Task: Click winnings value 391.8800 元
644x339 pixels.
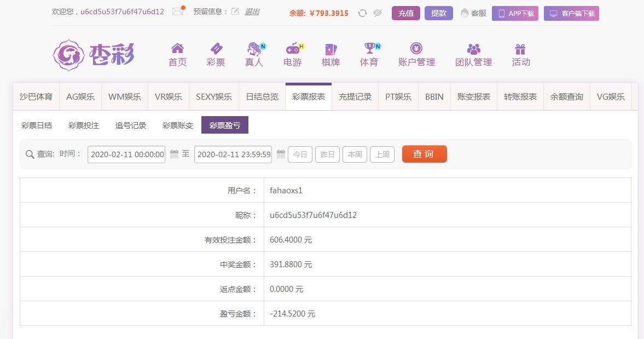Action: [x=291, y=264]
